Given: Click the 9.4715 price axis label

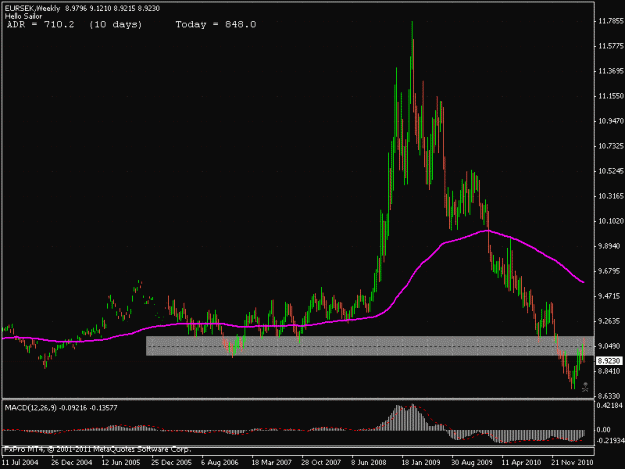Looking at the screenshot, I should [609, 296].
